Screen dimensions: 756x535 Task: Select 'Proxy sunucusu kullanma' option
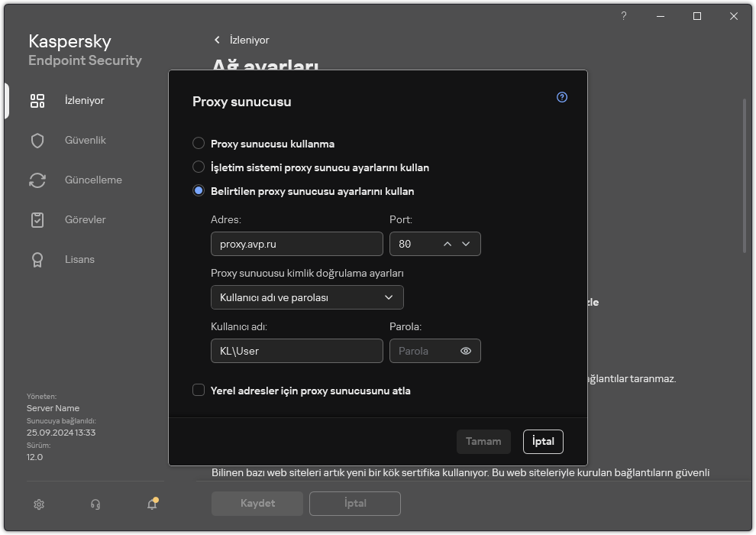click(x=199, y=143)
